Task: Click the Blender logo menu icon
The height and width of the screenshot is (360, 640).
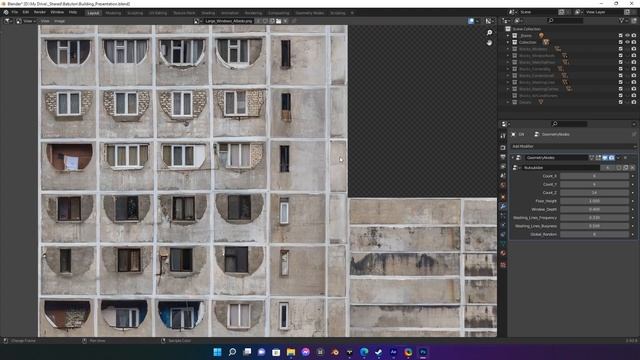Action: pyautogui.click(x=6, y=12)
